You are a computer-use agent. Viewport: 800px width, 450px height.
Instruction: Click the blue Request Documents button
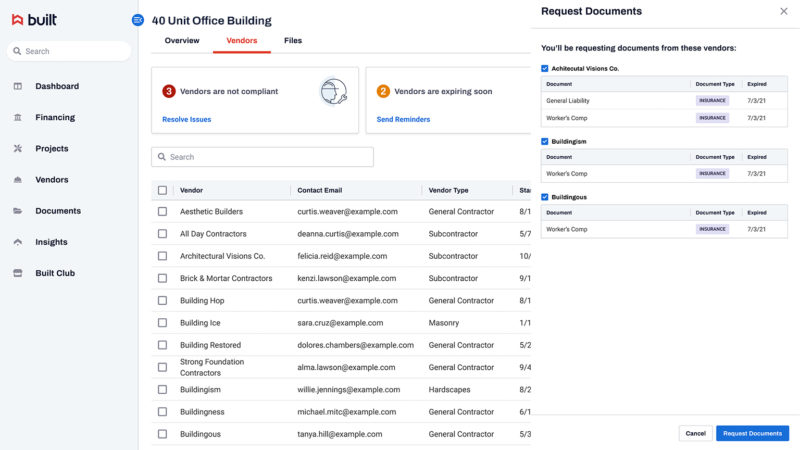coord(753,433)
